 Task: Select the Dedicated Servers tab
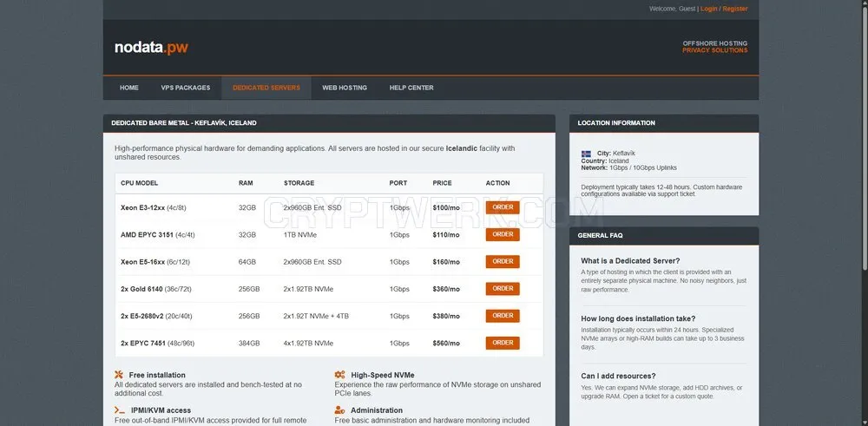point(266,88)
